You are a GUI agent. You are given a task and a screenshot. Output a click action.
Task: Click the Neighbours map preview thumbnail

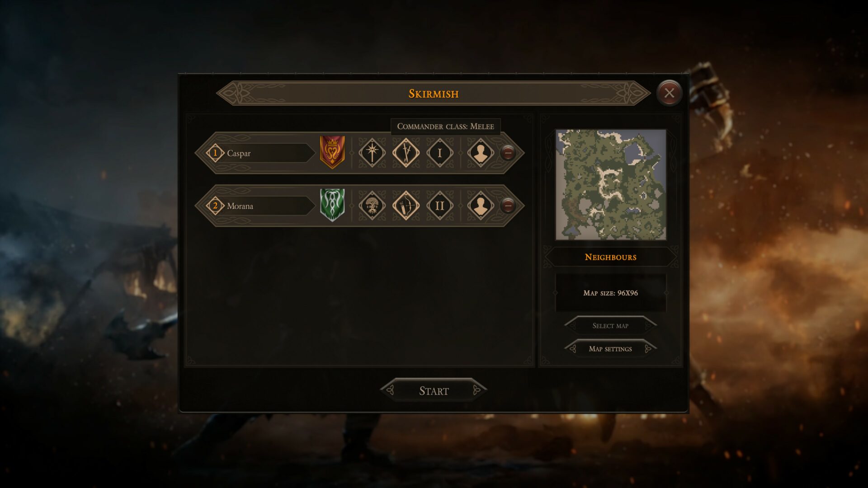(610, 184)
